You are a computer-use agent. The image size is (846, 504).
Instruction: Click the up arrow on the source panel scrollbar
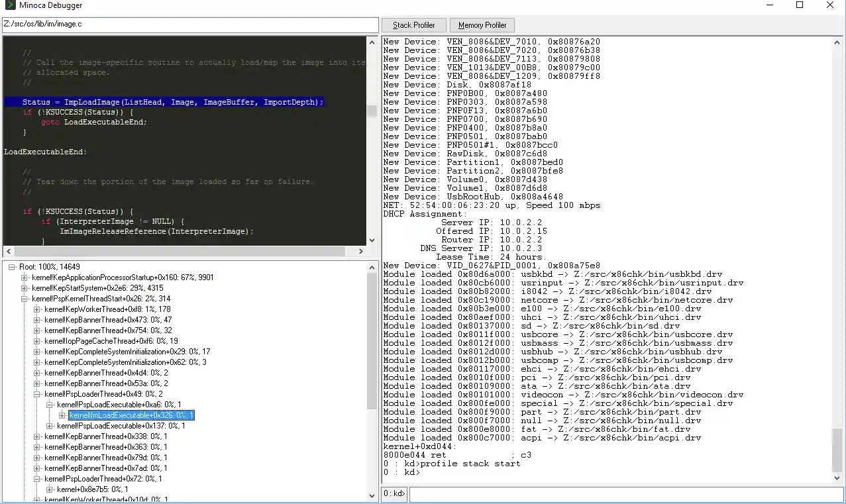(372, 42)
